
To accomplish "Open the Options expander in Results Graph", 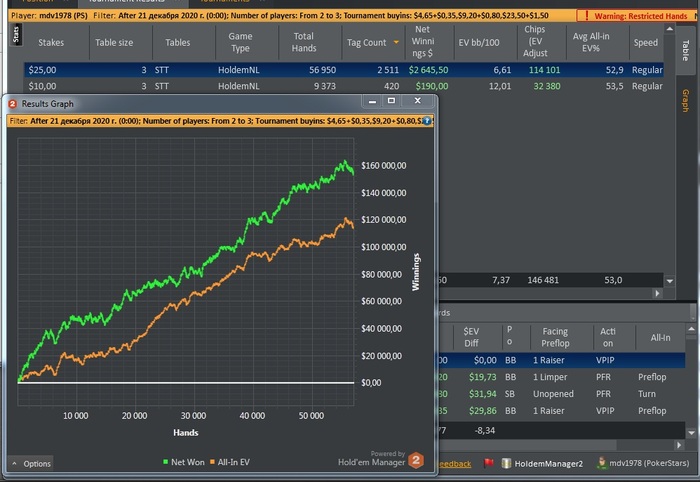I will pyautogui.click(x=30, y=464).
